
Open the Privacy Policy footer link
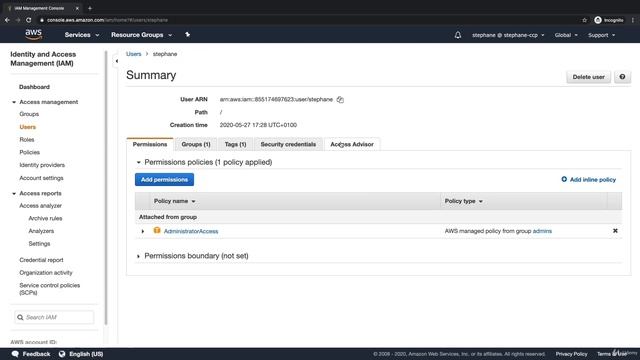pos(571,354)
